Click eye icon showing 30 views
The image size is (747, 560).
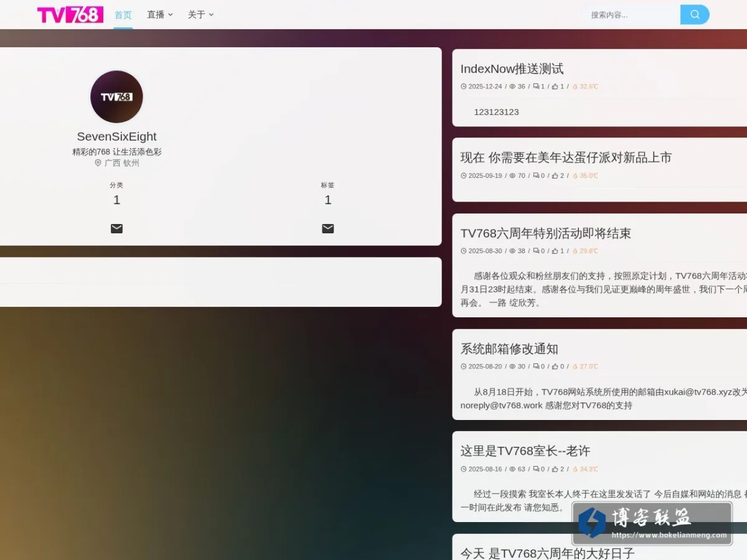pos(512,366)
